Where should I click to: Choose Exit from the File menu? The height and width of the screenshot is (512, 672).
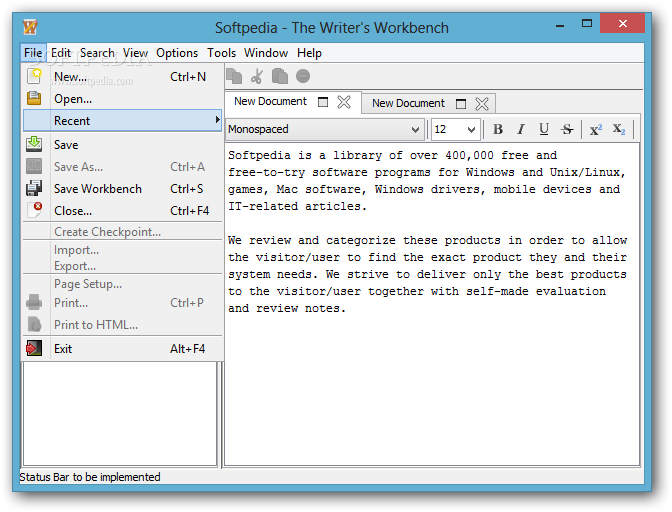pyautogui.click(x=123, y=348)
